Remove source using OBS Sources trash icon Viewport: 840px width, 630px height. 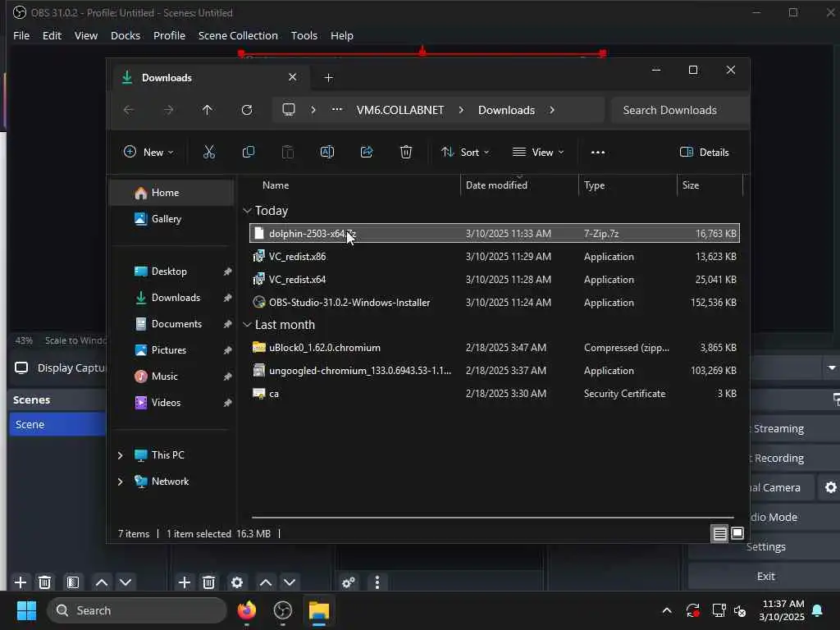pos(209,582)
